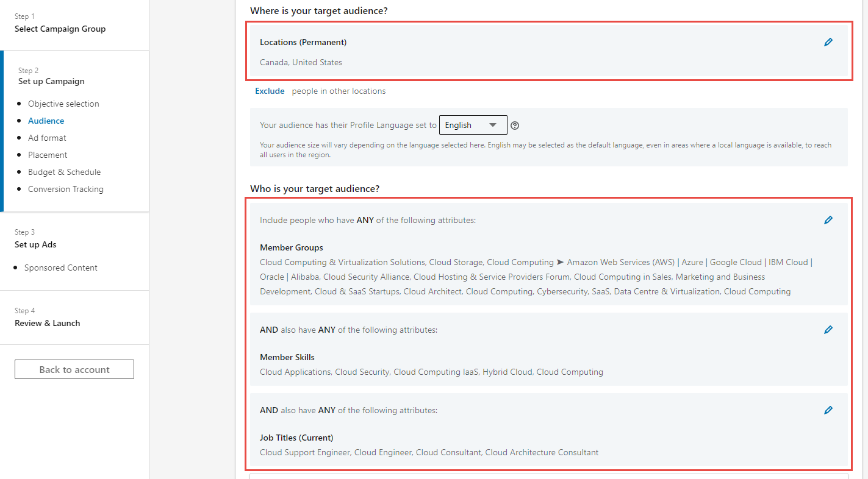Image resolution: width=868 pixels, height=479 pixels.
Task: Open Step 4 Review & Launch
Action: coord(47,323)
